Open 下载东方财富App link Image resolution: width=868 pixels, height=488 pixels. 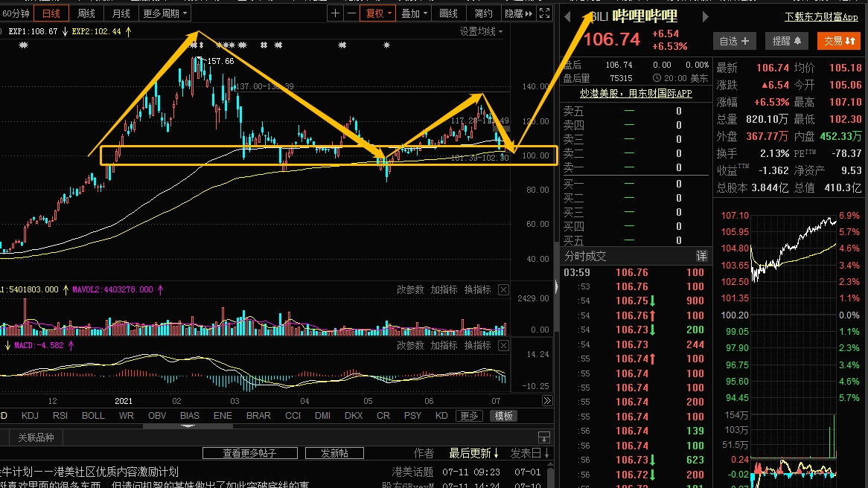click(822, 17)
